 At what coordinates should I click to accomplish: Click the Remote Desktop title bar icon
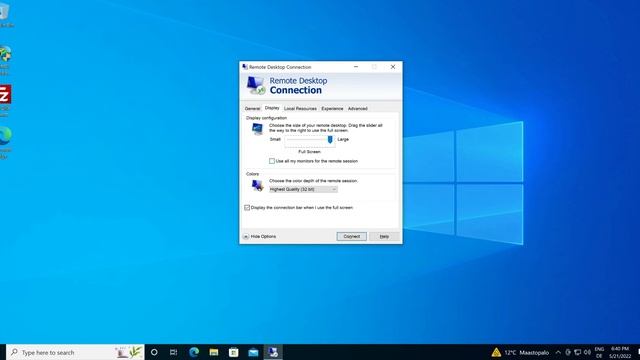pos(245,67)
